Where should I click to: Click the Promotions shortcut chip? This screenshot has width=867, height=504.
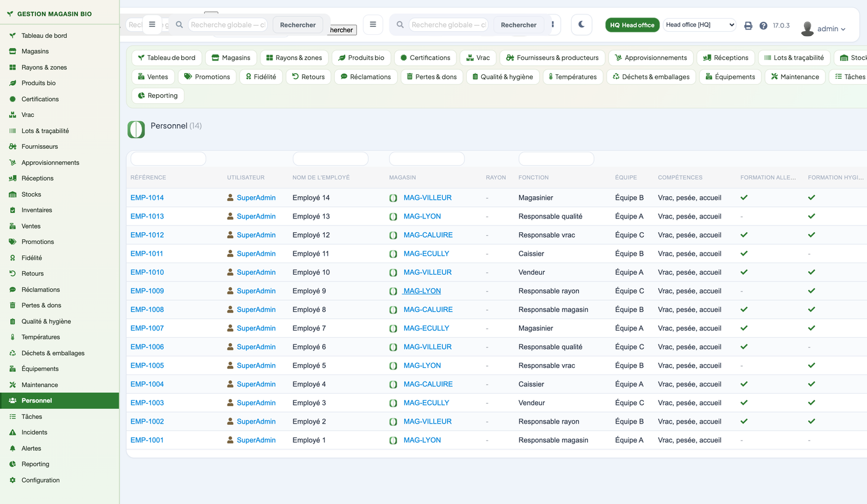[x=207, y=77]
